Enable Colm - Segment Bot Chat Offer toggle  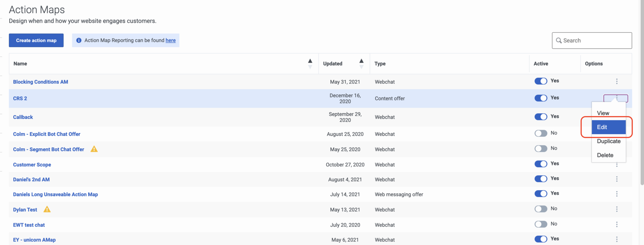pyautogui.click(x=541, y=148)
